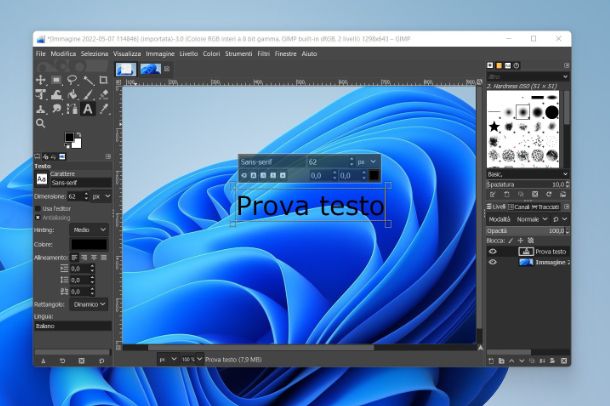Click the Aa font preview button
610x406 pixels.
42,179
